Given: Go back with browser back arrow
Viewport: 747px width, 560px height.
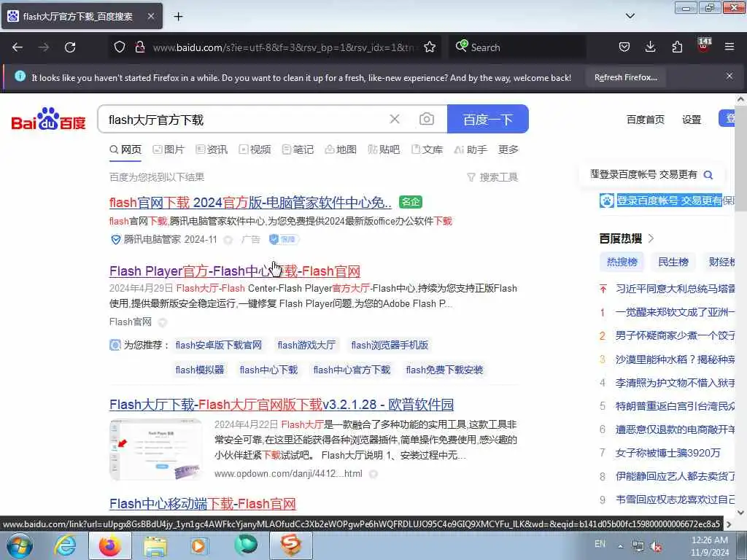Looking at the screenshot, I should coord(18,47).
